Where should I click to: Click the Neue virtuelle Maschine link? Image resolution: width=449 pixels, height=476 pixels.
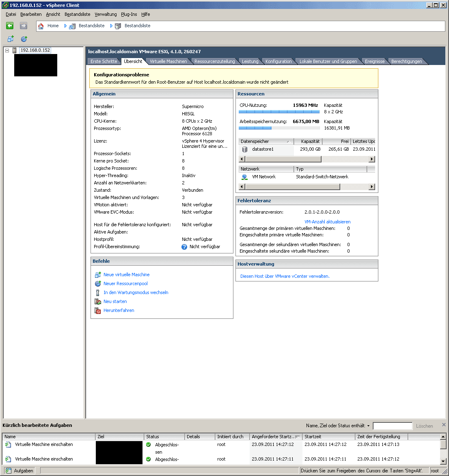point(127,275)
